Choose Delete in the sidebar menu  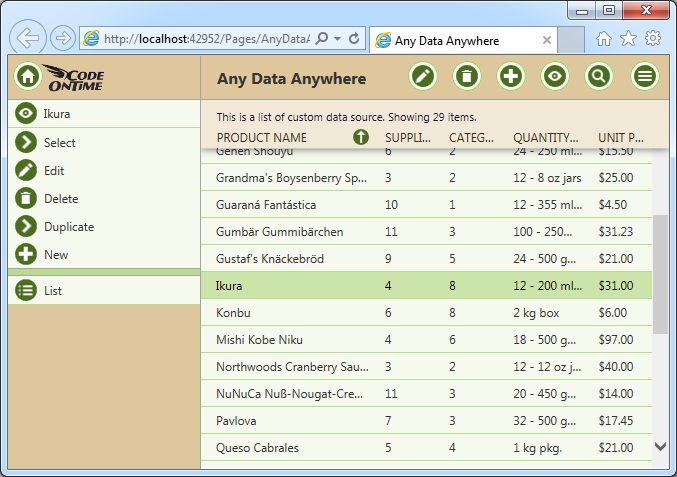click(60, 199)
